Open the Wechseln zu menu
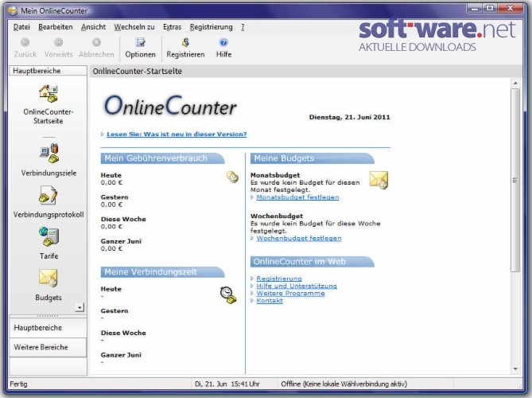This screenshot has height=398, width=532. pyautogui.click(x=134, y=27)
